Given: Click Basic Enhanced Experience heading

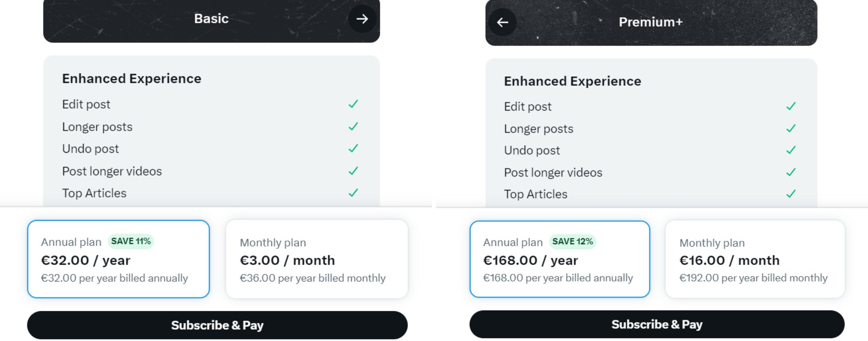Looking at the screenshot, I should (131, 79).
